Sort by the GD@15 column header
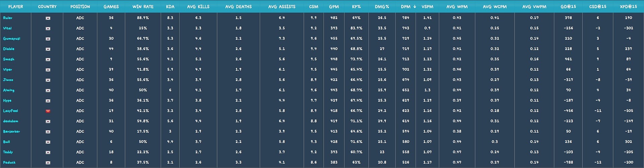Image resolution: width=644 pixels, height=168 pixels. click(568, 6)
